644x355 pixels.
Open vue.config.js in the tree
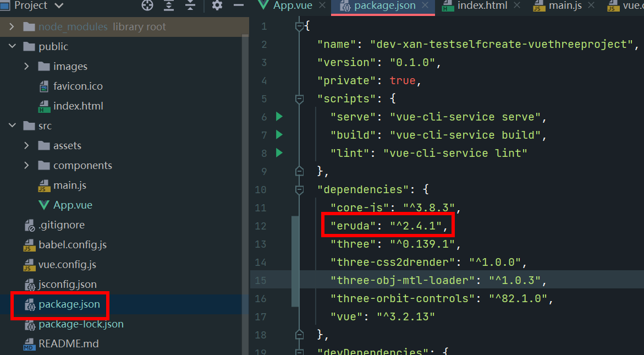[x=67, y=265]
